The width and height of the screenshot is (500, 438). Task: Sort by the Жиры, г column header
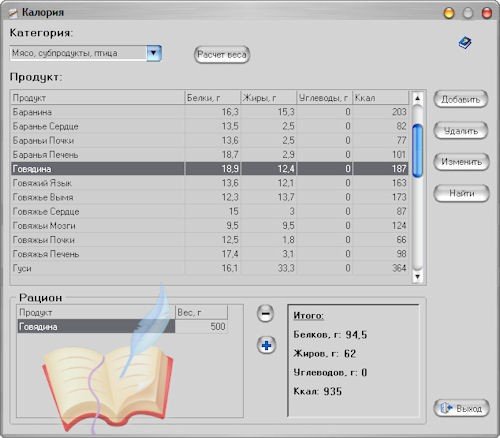click(269, 98)
